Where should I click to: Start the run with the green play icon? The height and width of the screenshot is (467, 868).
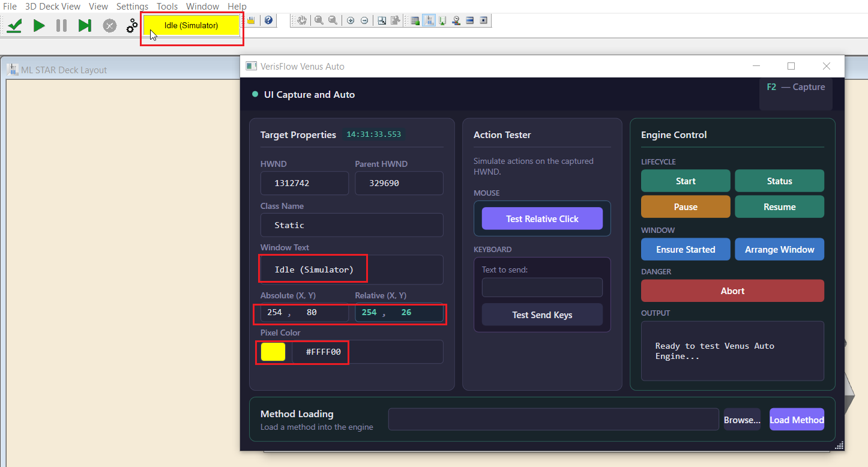(39, 25)
